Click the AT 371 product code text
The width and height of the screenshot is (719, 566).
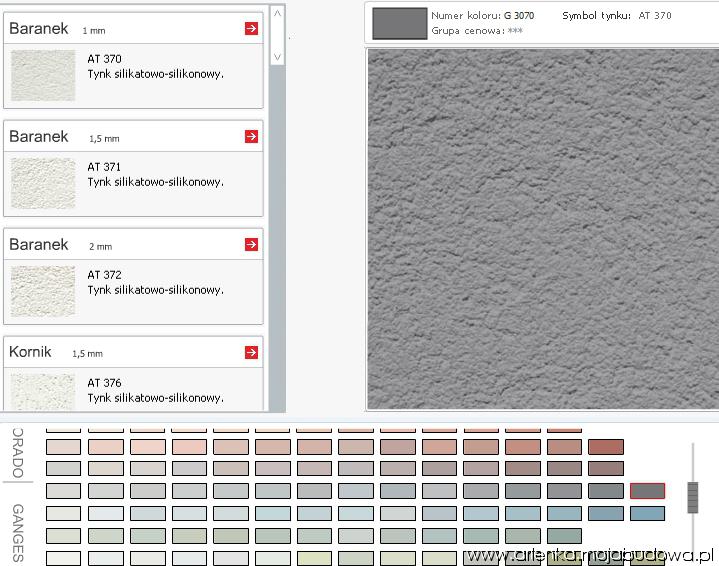[104, 167]
